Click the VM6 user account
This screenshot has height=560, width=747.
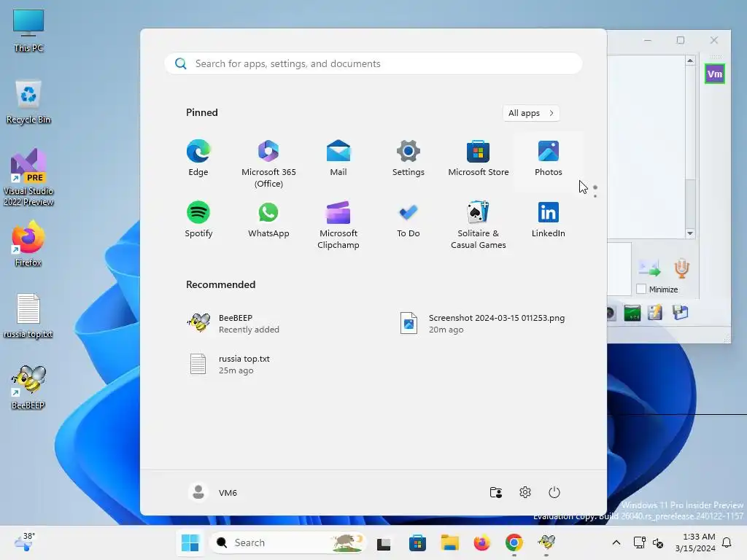pos(213,492)
